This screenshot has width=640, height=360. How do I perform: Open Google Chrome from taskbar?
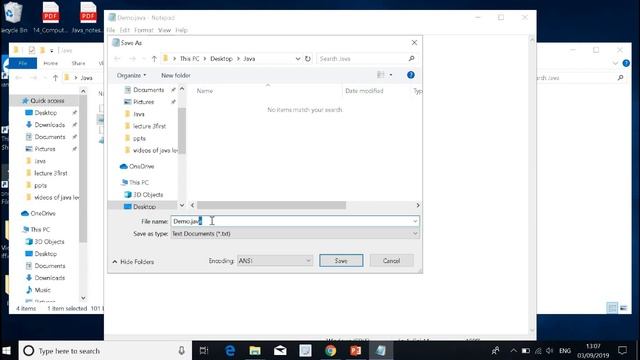coord(330,351)
